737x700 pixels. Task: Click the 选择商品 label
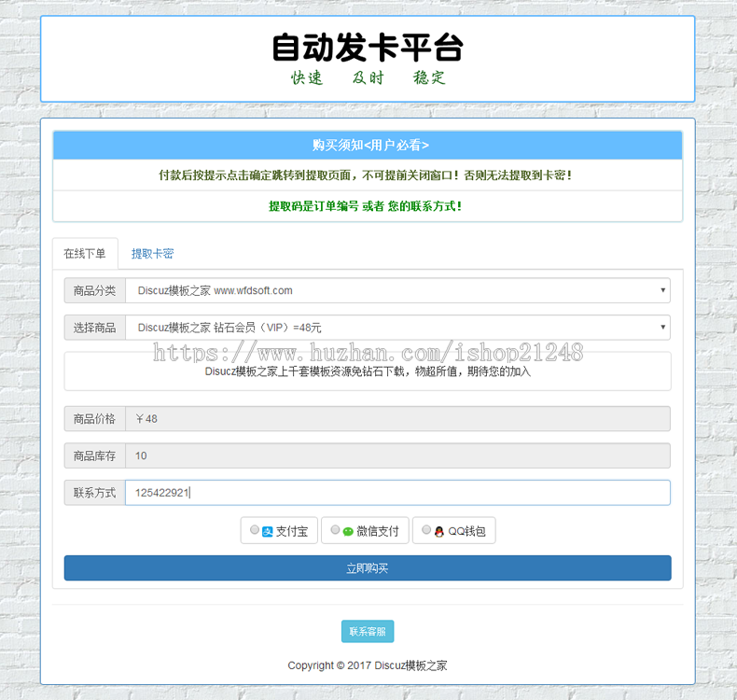pos(94,328)
